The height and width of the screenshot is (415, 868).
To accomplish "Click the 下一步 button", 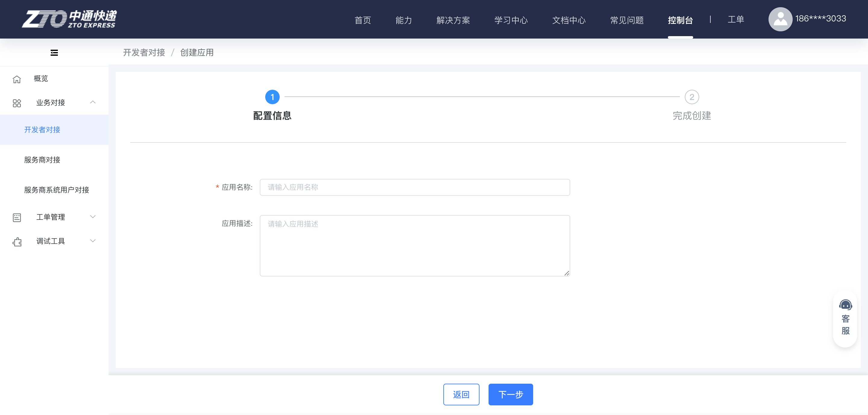I will 511,395.
